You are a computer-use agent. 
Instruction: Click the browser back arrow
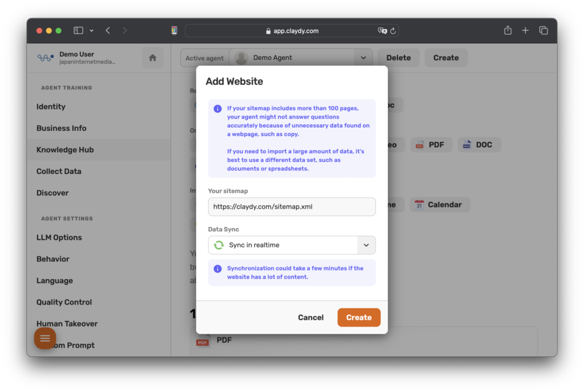108,31
